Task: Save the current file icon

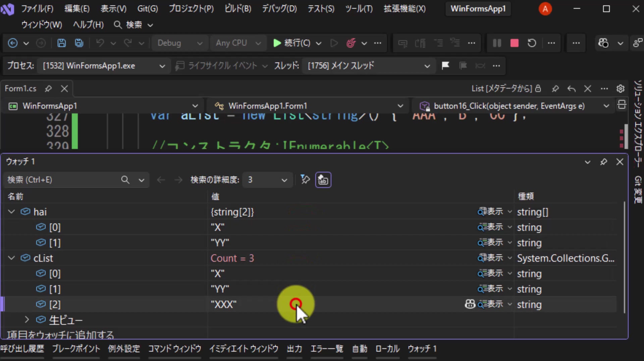Action: coord(61,43)
